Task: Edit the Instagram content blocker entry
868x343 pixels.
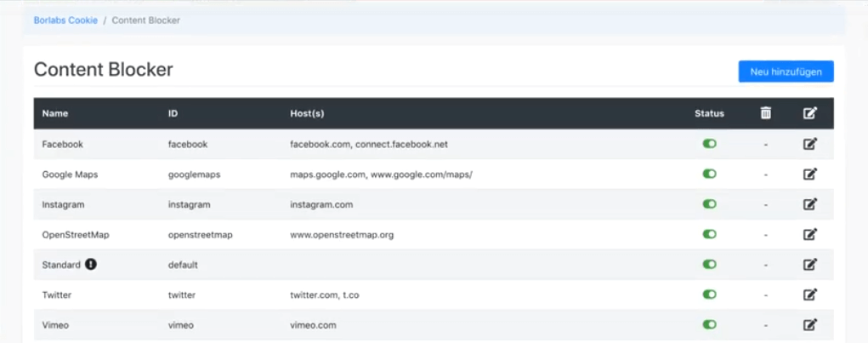Action: (x=810, y=204)
